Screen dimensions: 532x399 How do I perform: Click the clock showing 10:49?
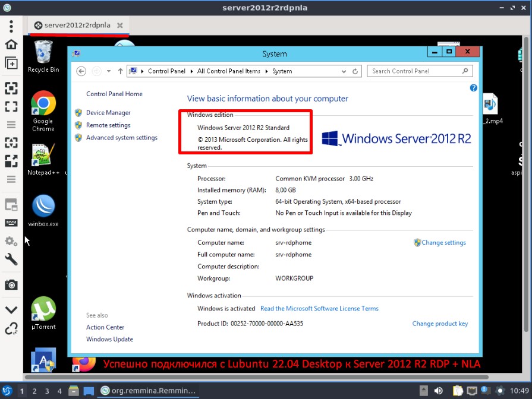520,391
